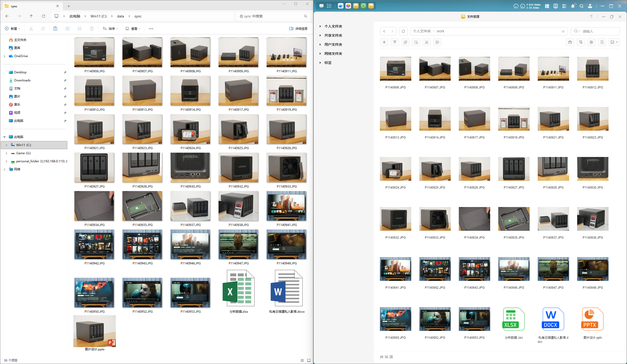This screenshot has height=364, width=627.
Task: Click the green sync app icon
Action: click(363, 6)
